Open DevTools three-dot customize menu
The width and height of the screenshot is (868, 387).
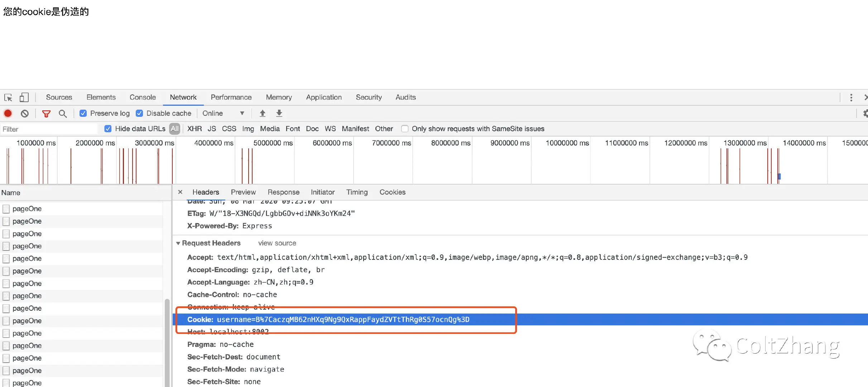[x=851, y=97]
